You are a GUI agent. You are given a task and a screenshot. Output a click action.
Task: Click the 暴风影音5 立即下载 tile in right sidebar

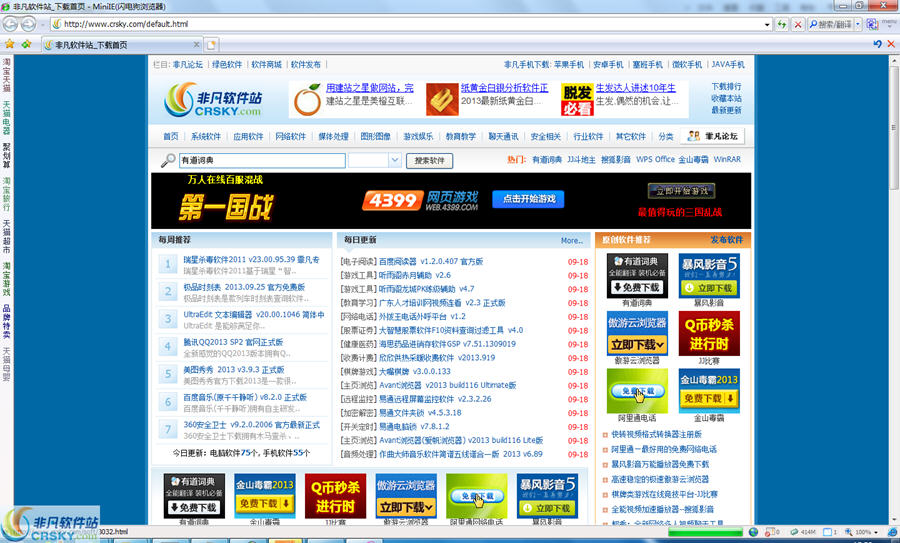click(709, 276)
